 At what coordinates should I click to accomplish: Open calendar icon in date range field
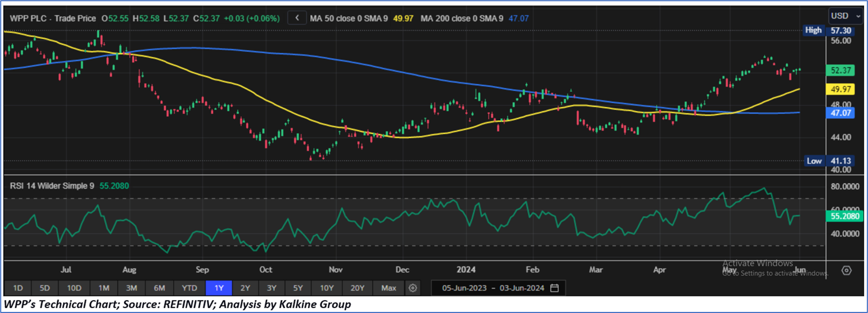coord(554,288)
